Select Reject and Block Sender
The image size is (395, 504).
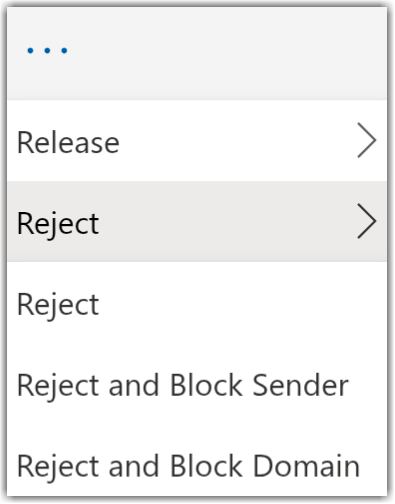coord(197,385)
